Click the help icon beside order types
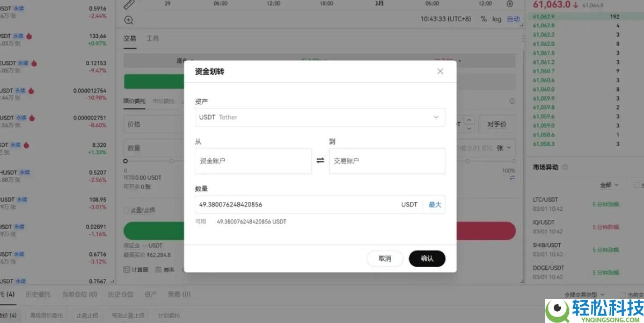Screen dimensions: 644x323 pyautogui.click(x=512, y=101)
